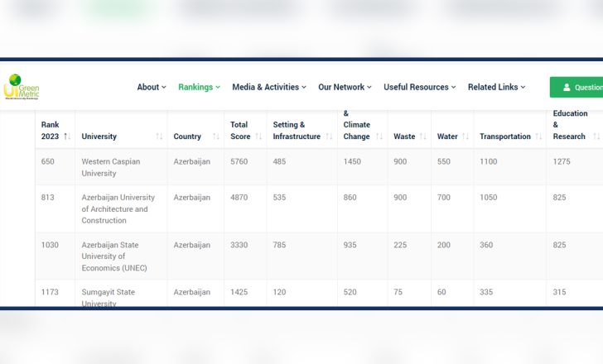Viewport: 603px width, 364px height.
Task: Click Transportation value 1050
Action: point(489,198)
